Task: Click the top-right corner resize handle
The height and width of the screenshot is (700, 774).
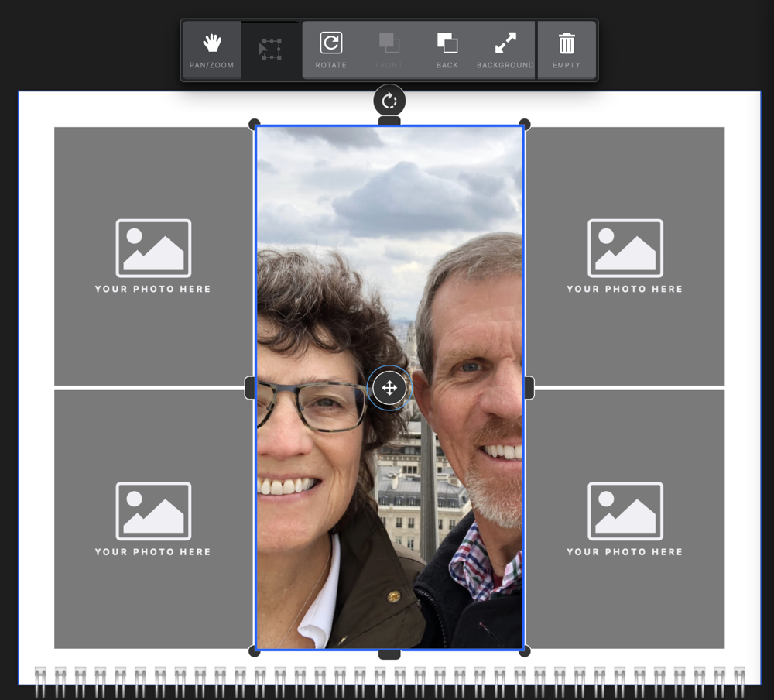Action: [525, 125]
